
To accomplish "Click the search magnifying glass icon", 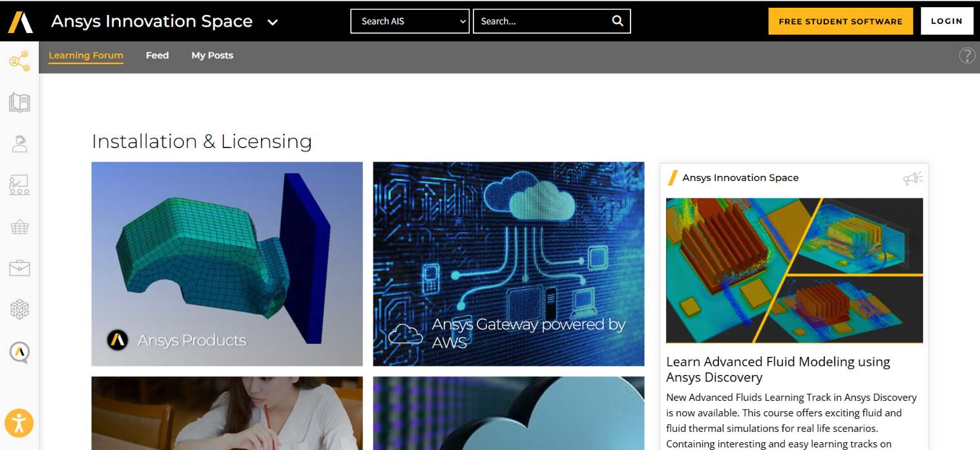I will (x=618, y=21).
